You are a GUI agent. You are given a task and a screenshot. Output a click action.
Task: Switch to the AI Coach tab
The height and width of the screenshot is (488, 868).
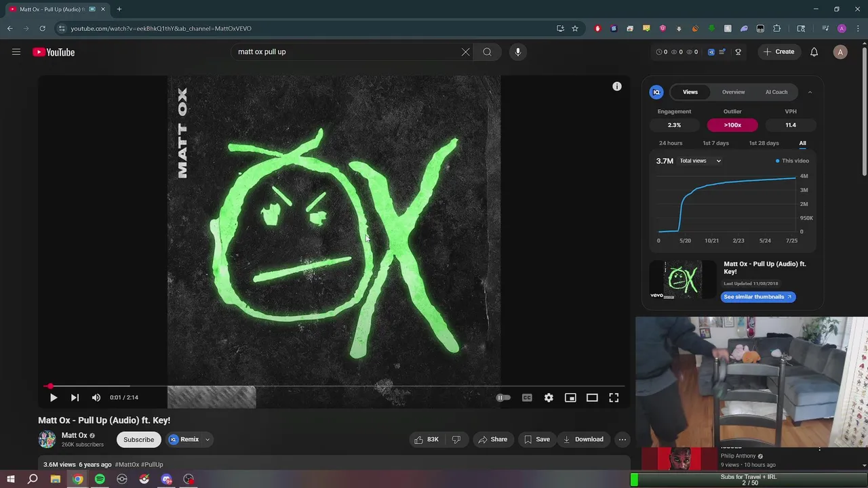[x=776, y=92]
